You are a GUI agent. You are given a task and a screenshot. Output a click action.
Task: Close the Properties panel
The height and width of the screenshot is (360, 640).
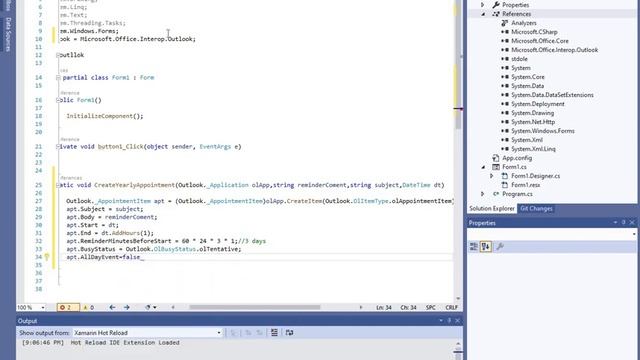(632, 222)
